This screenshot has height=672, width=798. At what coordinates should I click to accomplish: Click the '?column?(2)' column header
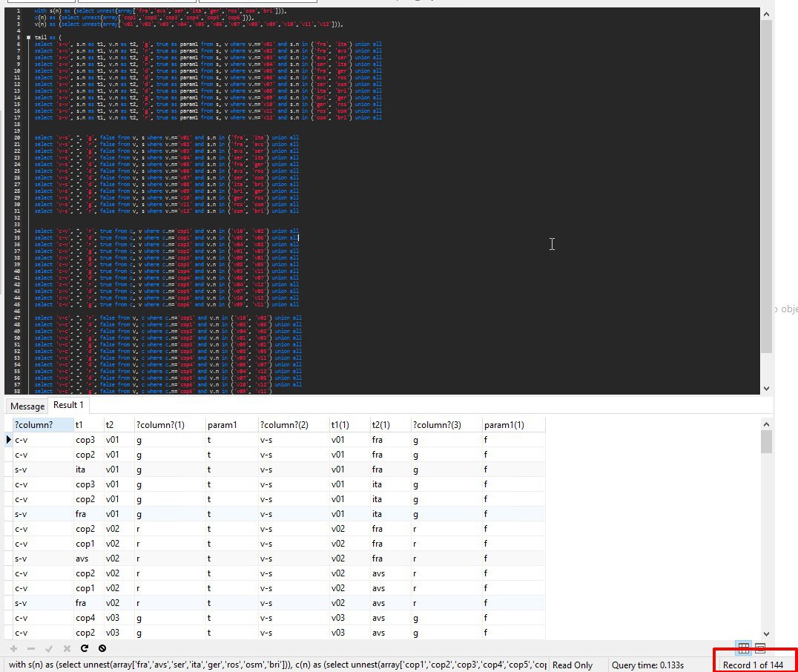coord(294,424)
